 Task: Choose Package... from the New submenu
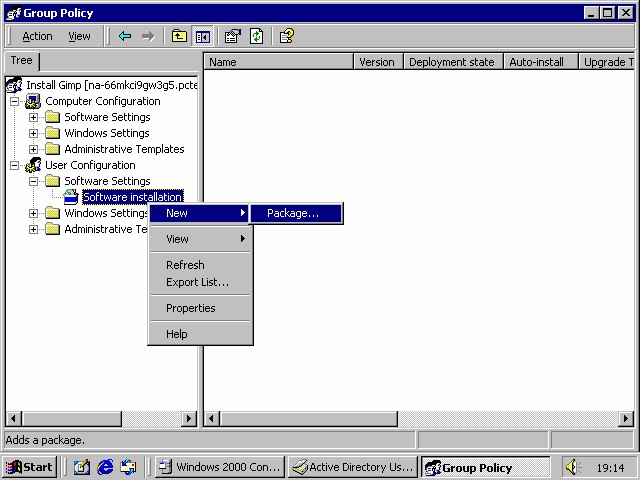[296, 213]
